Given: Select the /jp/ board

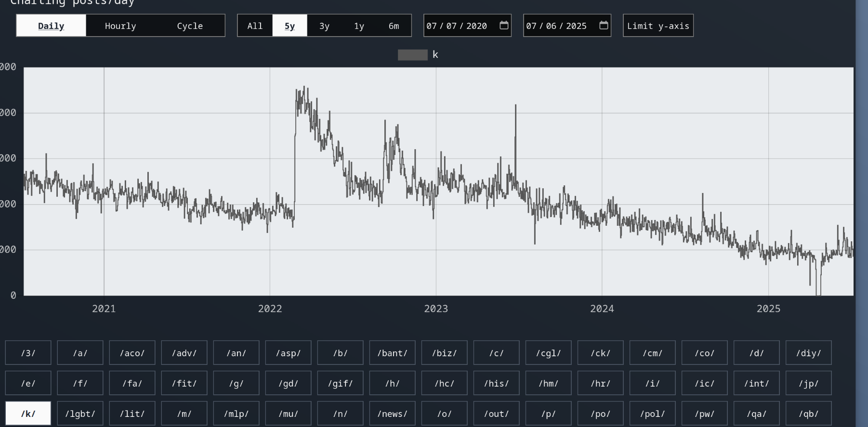Looking at the screenshot, I should tap(808, 383).
